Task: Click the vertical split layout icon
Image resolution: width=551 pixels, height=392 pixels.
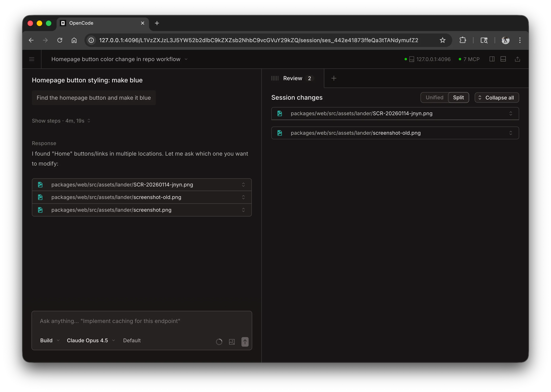Action: (x=492, y=59)
